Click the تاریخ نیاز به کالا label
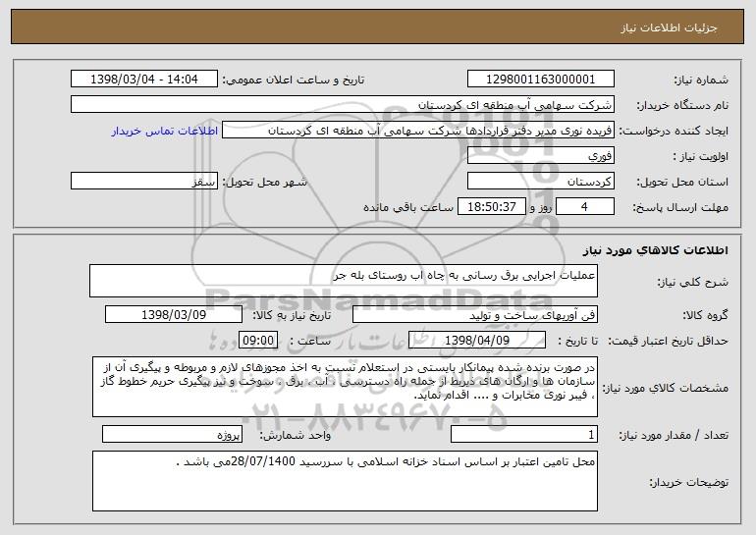The width and height of the screenshot is (756, 535). tap(292, 316)
